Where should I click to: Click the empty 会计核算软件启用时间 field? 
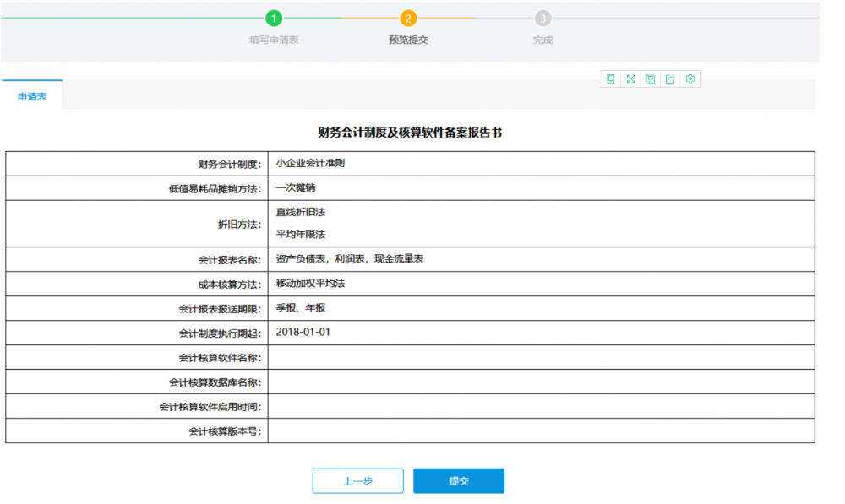pos(541,407)
